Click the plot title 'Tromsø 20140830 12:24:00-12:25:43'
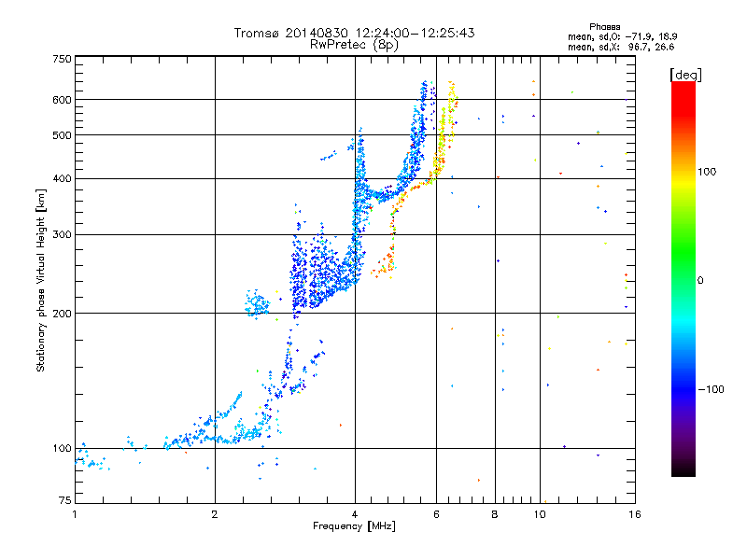 tap(354, 33)
